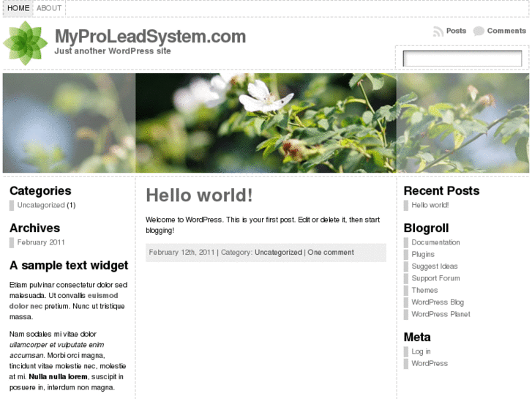Open the Comments feed link
The width and height of the screenshot is (532, 399).
506,31
